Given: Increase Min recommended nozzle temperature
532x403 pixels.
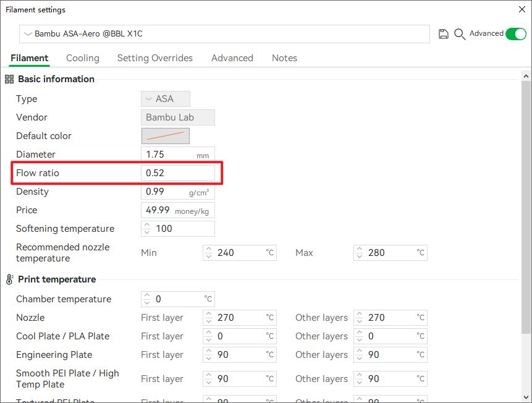Looking at the screenshot, I should [x=209, y=249].
